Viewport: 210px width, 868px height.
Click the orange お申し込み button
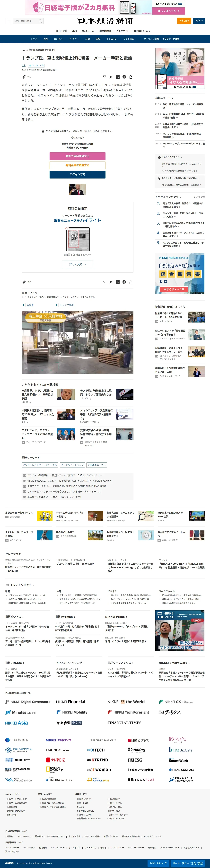click(x=184, y=21)
